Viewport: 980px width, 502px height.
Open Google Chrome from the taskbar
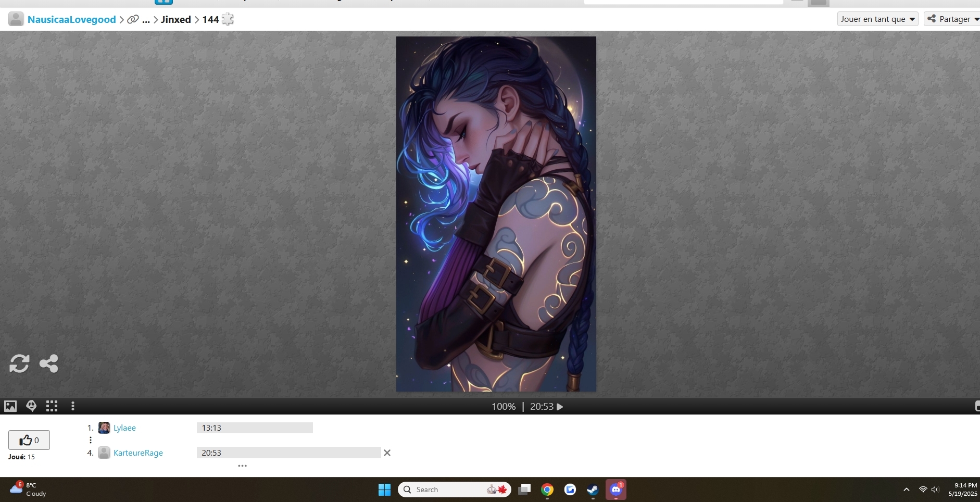pyautogui.click(x=547, y=490)
